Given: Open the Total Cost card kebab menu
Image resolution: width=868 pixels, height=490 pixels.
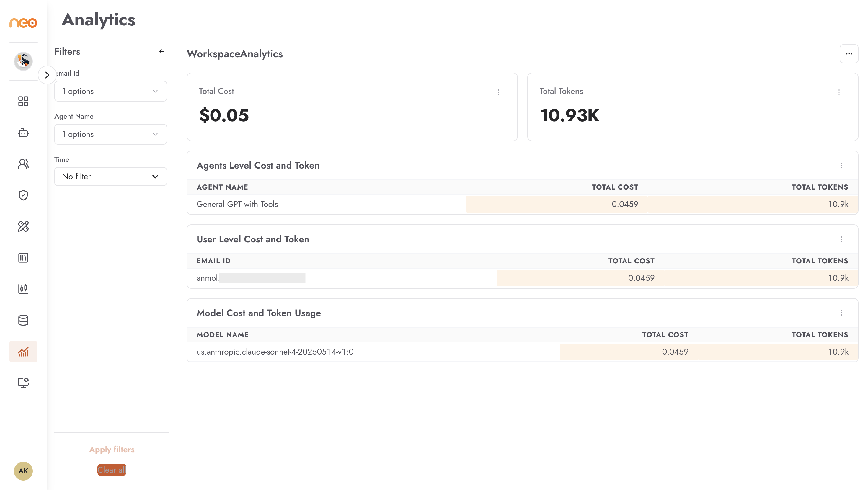Looking at the screenshot, I should (498, 92).
